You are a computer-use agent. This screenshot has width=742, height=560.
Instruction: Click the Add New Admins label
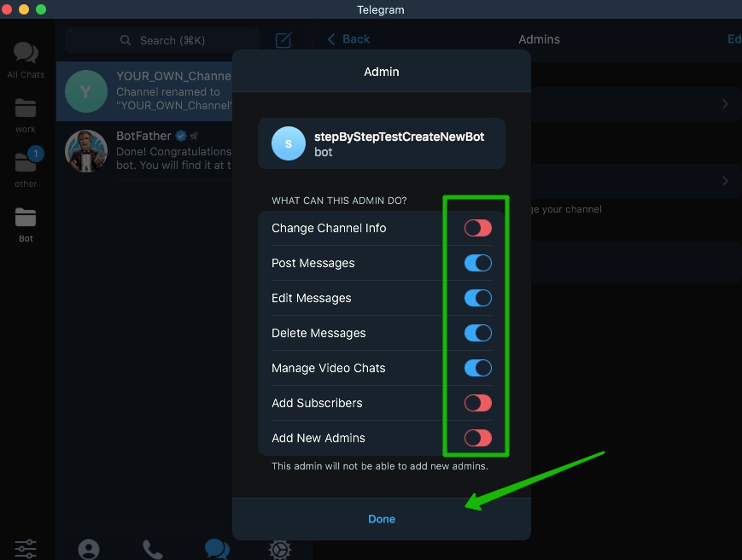318,438
